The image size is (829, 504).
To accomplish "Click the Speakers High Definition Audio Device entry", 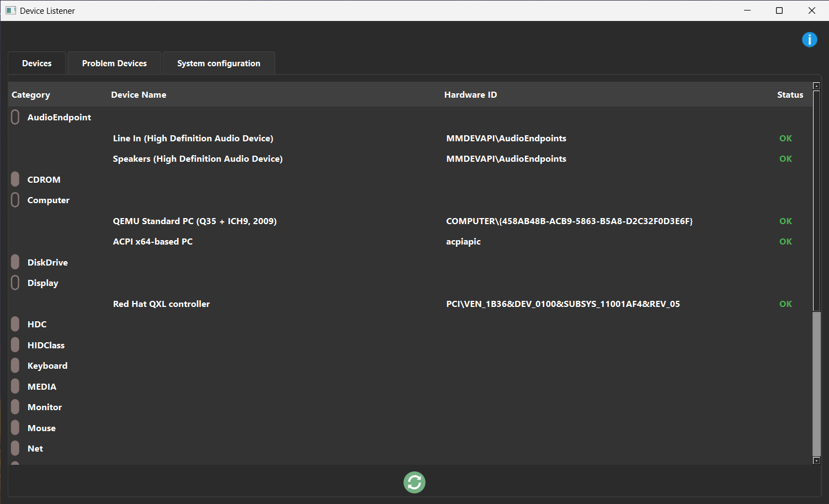I will [198, 159].
